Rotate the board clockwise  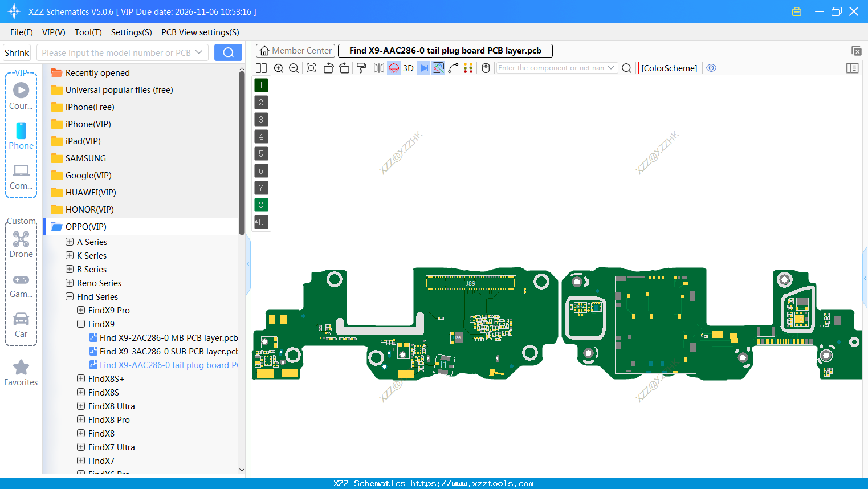(x=344, y=68)
